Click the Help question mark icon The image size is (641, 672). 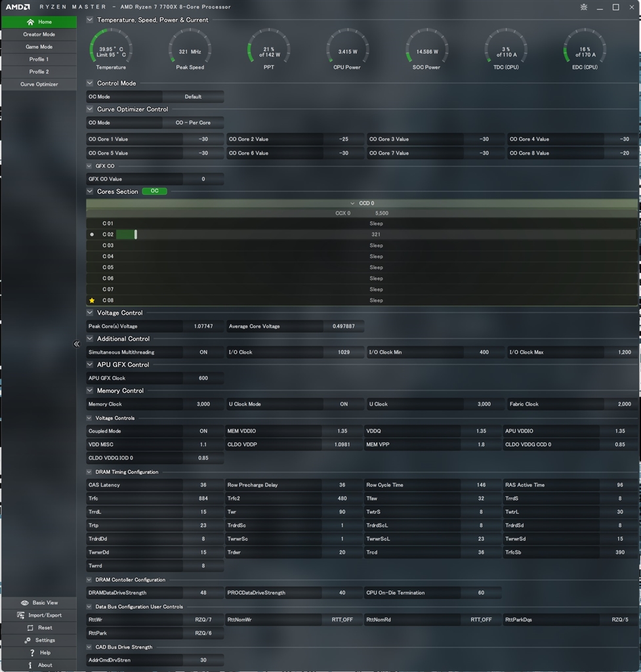[x=32, y=652]
